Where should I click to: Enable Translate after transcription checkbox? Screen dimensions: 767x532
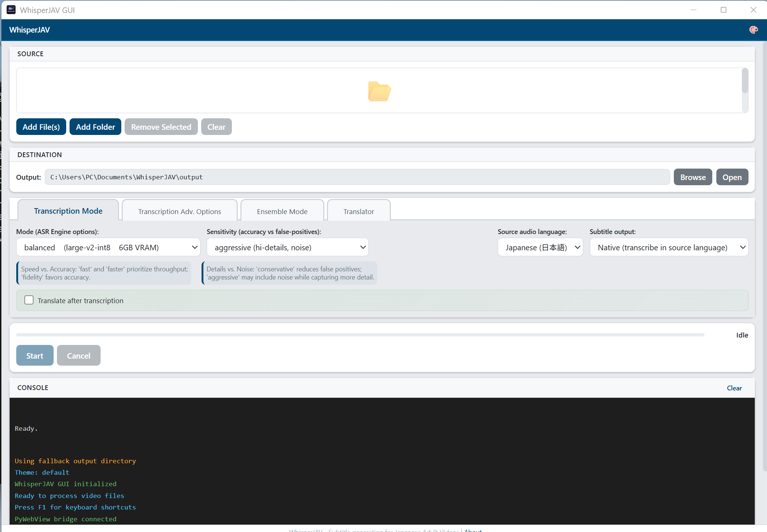point(29,300)
